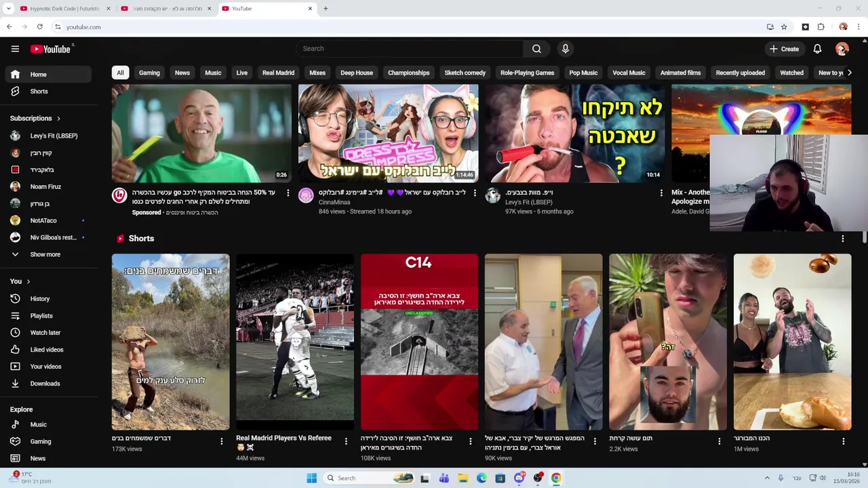Show hidden system tray icons
Screen dimensions: 868x488
point(767,478)
